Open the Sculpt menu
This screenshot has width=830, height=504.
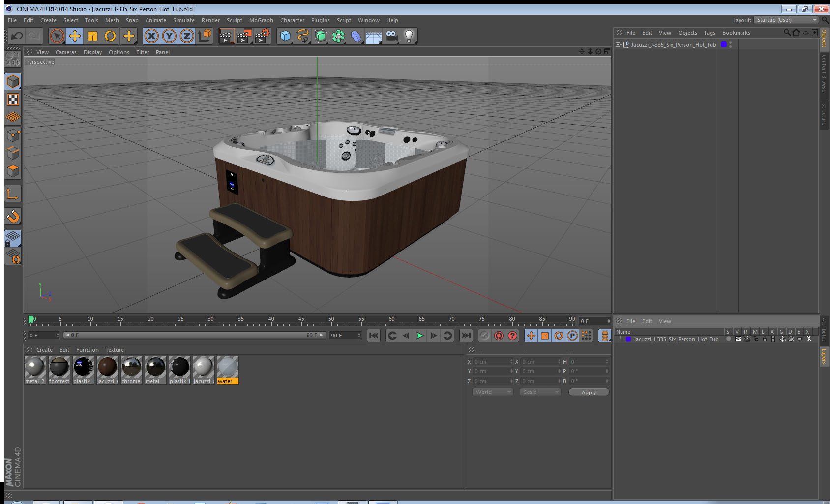point(235,20)
